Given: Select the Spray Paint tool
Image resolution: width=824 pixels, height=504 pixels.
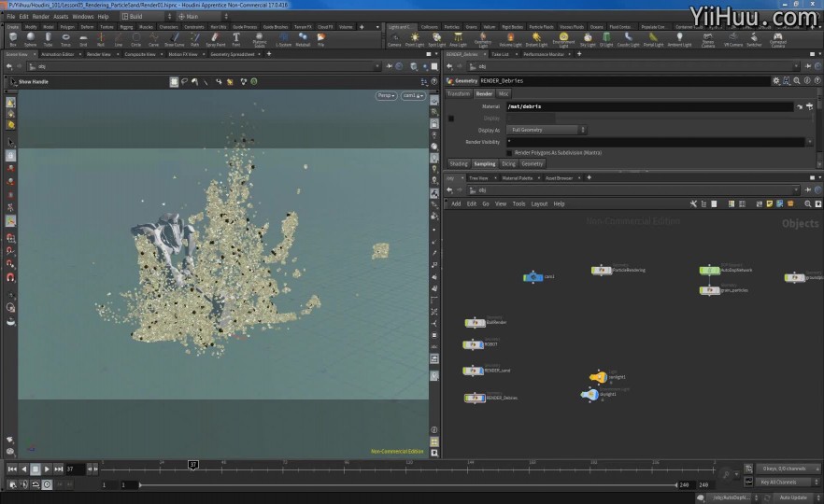Looking at the screenshot, I should click(215, 39).
